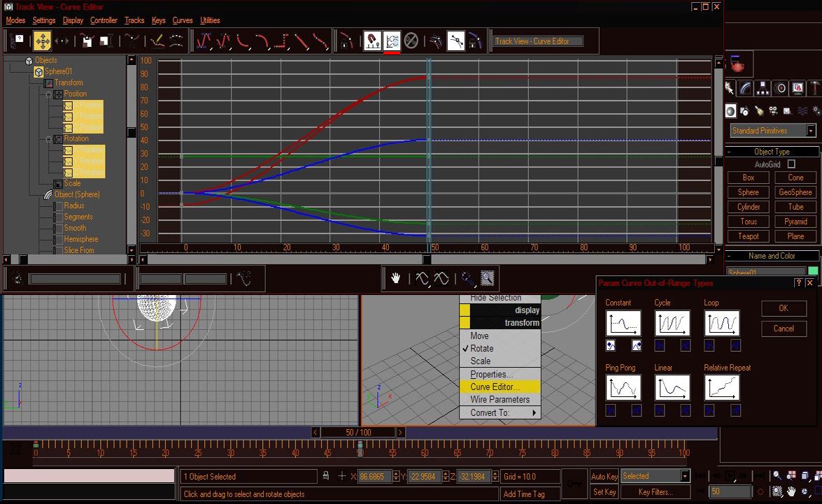822x504 pixels.
Task: Choose the Scale Values tool
Action: click(106, 41)
